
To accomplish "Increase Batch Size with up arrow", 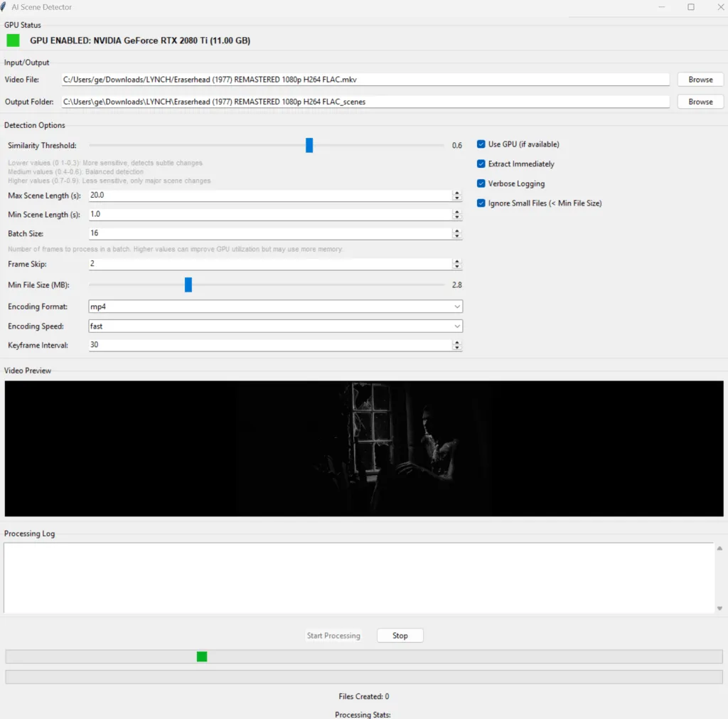I will point(456,230).
